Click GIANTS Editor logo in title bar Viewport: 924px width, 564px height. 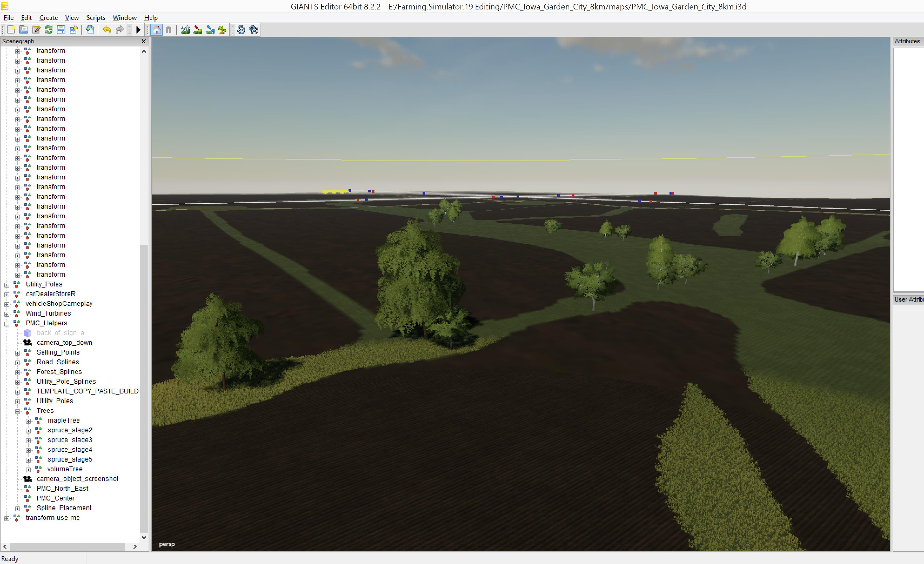coord(5,6)
